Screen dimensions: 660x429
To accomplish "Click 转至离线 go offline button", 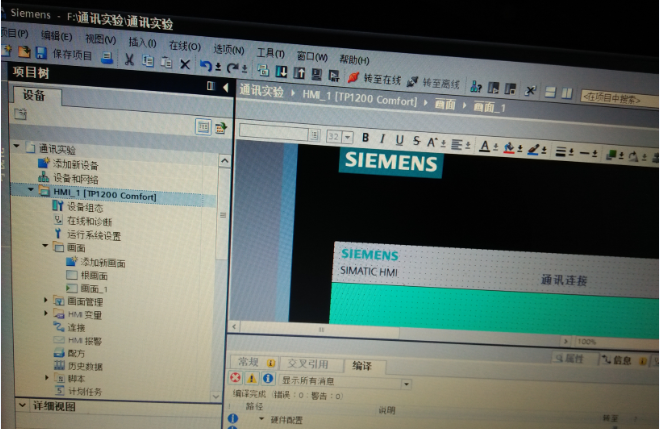I will click(433, 83).
